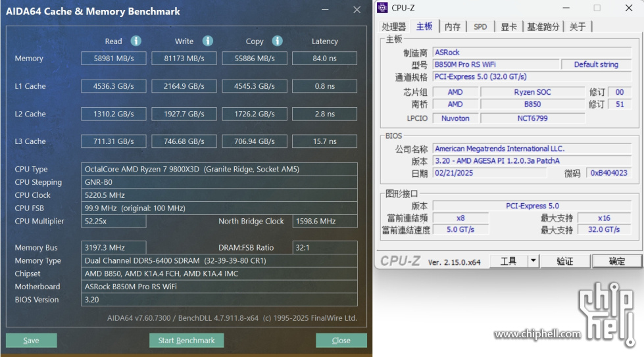This screenshot has height=357, width=644.
Task: Click the 微码 value 0xB404023
Action: point(608,173)
